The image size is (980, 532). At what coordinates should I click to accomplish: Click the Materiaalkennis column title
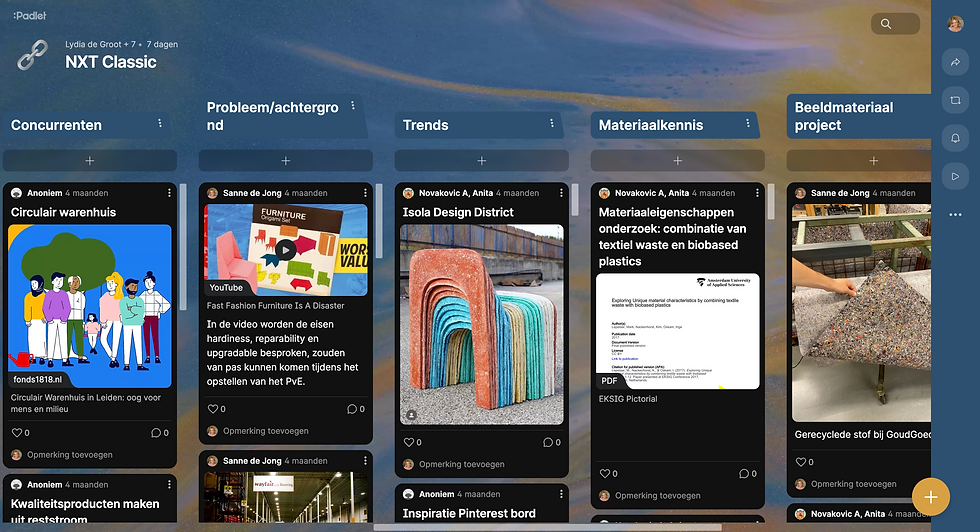pyautogui.click(x=651, y=125)
